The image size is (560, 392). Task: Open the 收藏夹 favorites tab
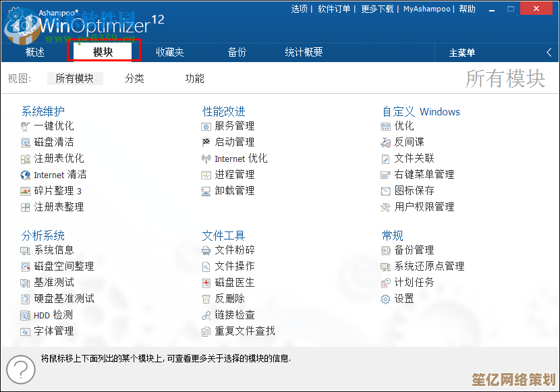pyautogui.click(x=170, y=52)
